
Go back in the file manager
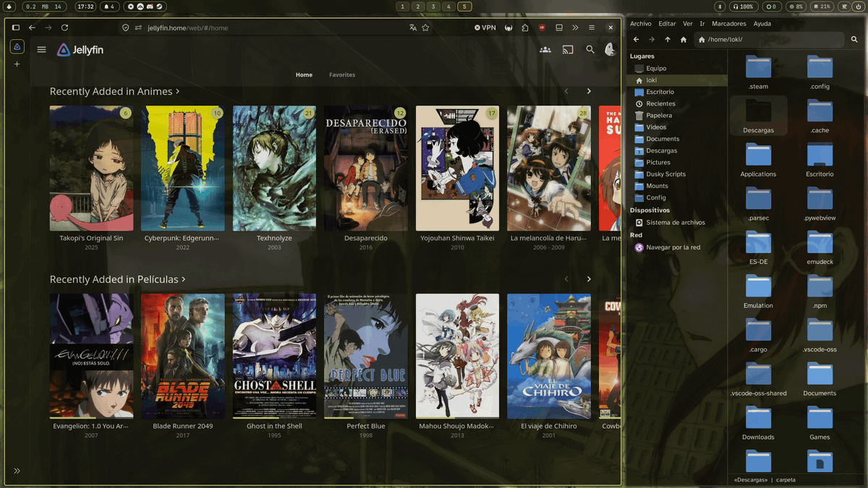[x=636, y=40]
